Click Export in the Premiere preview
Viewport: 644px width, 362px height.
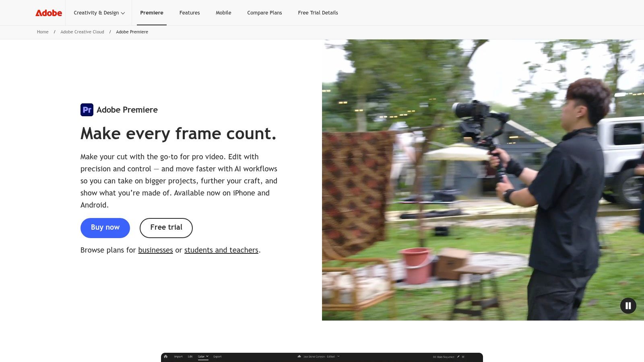click(217, 356)
